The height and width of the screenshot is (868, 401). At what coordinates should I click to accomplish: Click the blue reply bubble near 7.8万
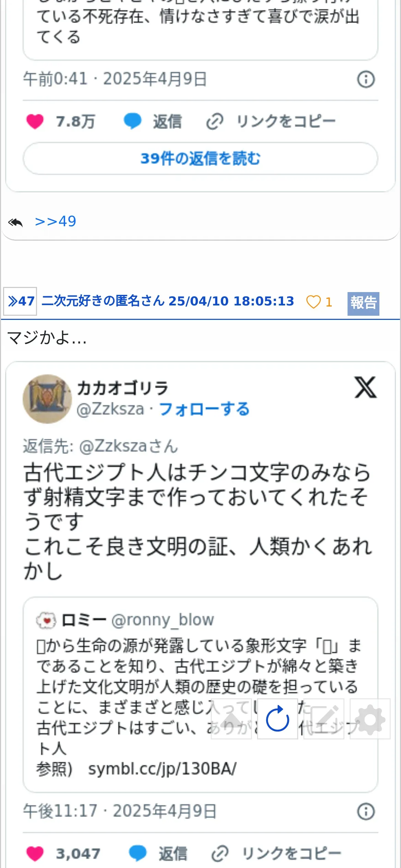point(132,121)
